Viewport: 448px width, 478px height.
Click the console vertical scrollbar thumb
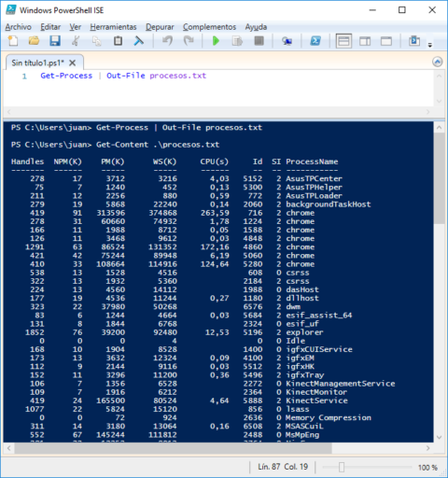pos(440,178)
